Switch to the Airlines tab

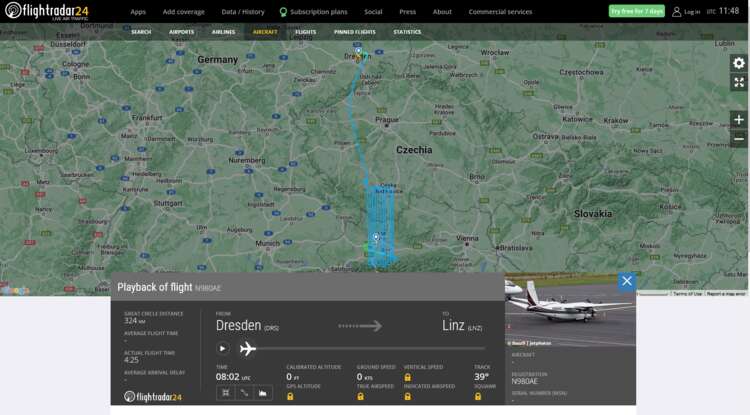click(223, 32)
